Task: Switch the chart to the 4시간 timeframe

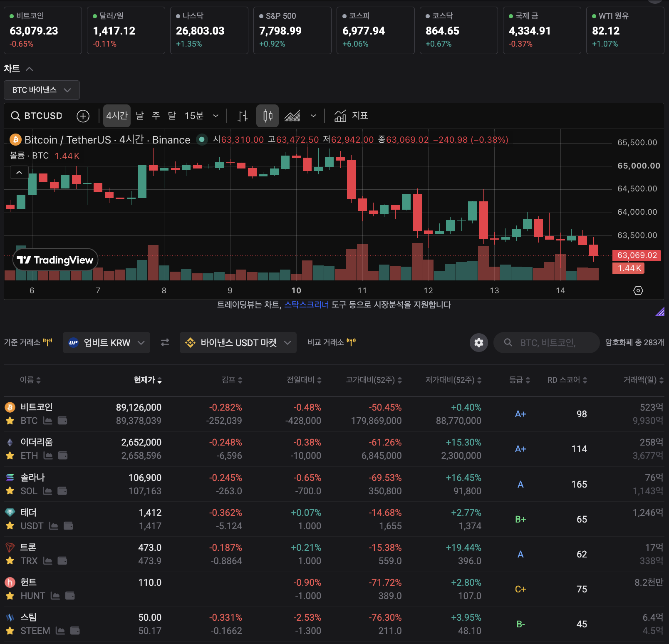Action: (117, 116)
